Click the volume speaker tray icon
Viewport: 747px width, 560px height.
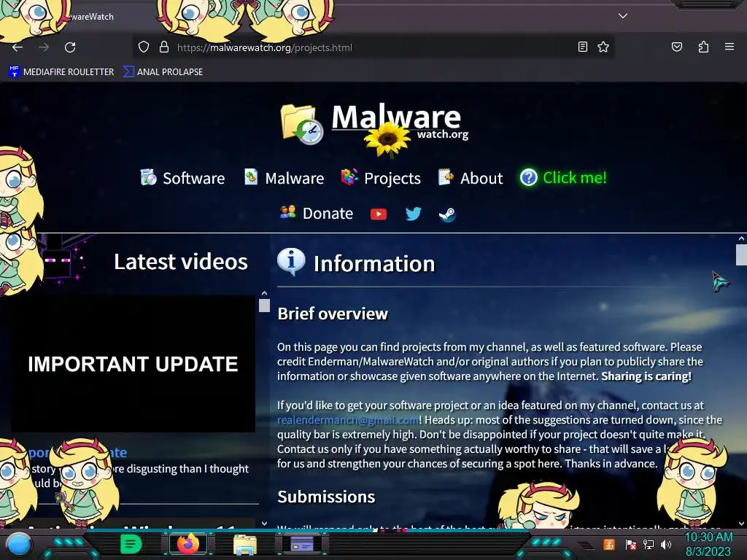click(666, 544)
